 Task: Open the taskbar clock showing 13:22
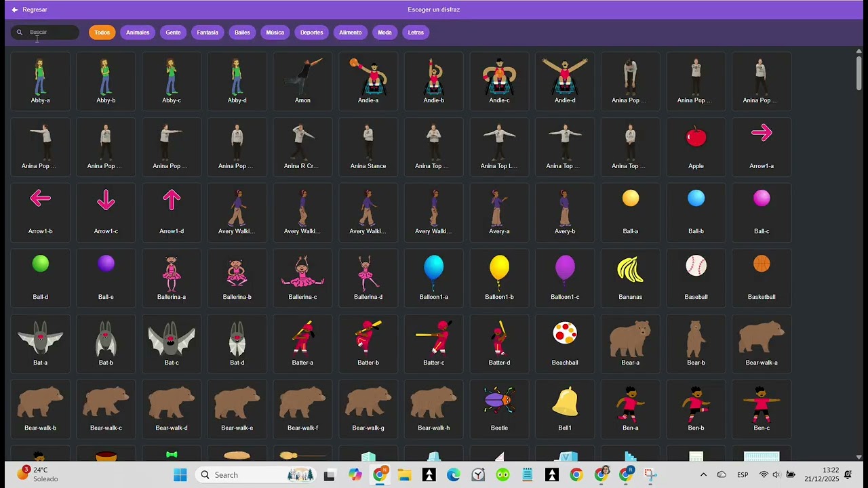821,474
